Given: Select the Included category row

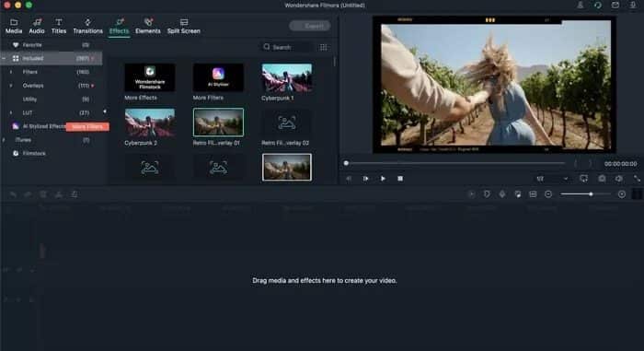Looking at the screenshot, I should click(x=51, y=58).
